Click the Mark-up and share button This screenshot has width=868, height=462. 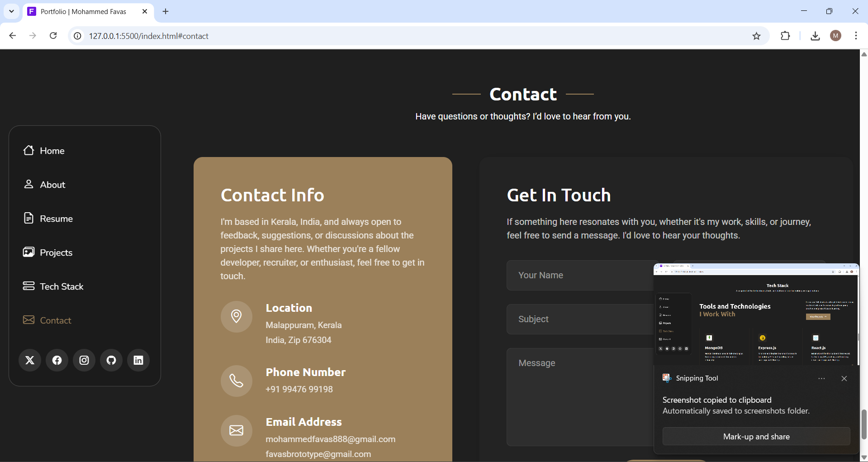coord(756,437)
